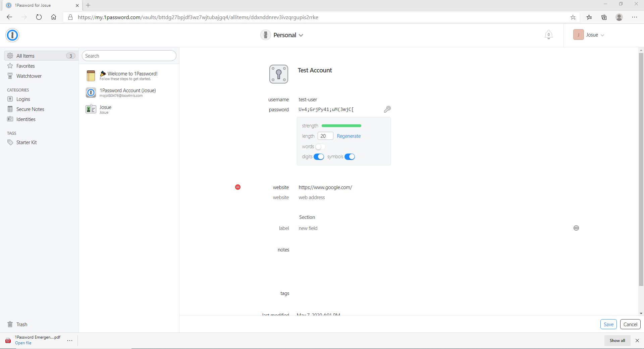Open download options for the PDF
644x349 pixels.
70,340
